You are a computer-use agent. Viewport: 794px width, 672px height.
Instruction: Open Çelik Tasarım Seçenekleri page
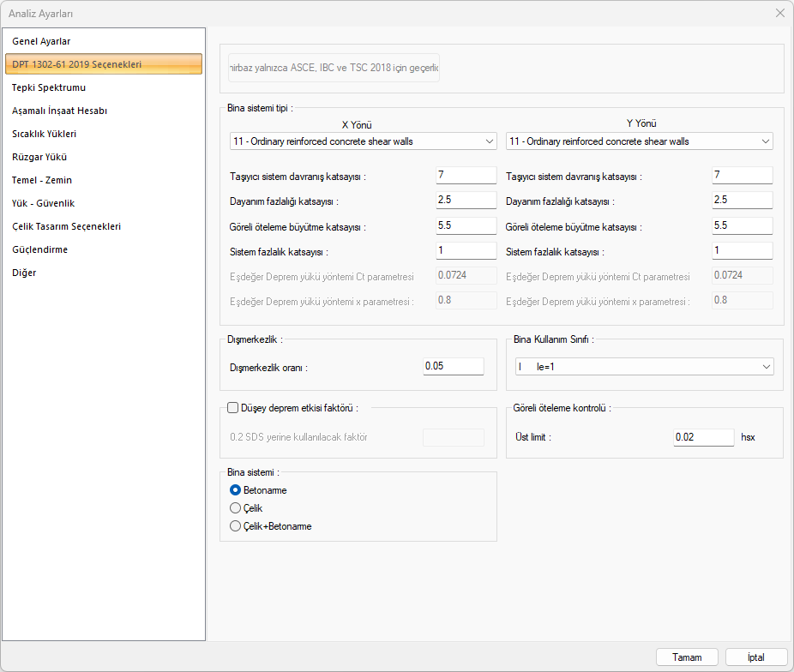[x=66, y=226]
